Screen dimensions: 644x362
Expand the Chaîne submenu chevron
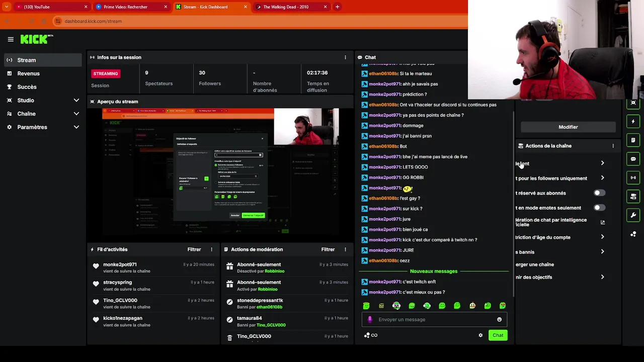pyautogui.click(x=76, y=114)
